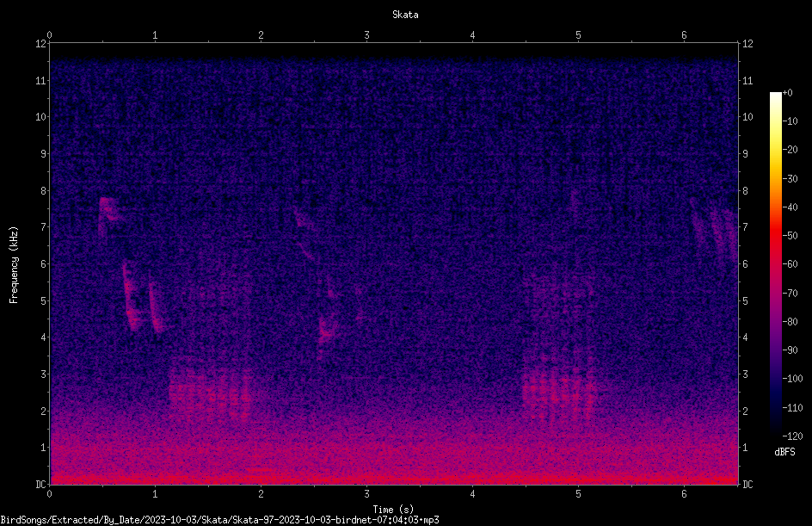812x526 pixels.
Task: Select the "Time (s)" axis label
Action: pyautogui.click(x=393, y=510)
